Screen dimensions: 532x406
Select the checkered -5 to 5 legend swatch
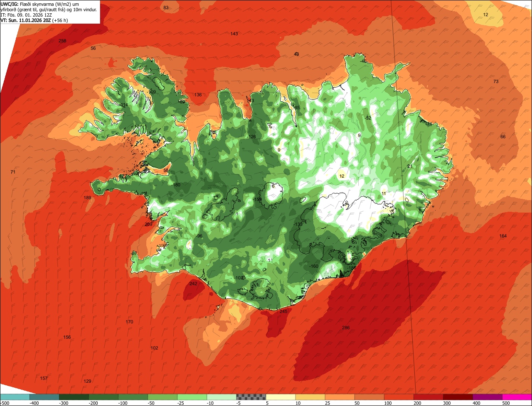click(251, 397)
